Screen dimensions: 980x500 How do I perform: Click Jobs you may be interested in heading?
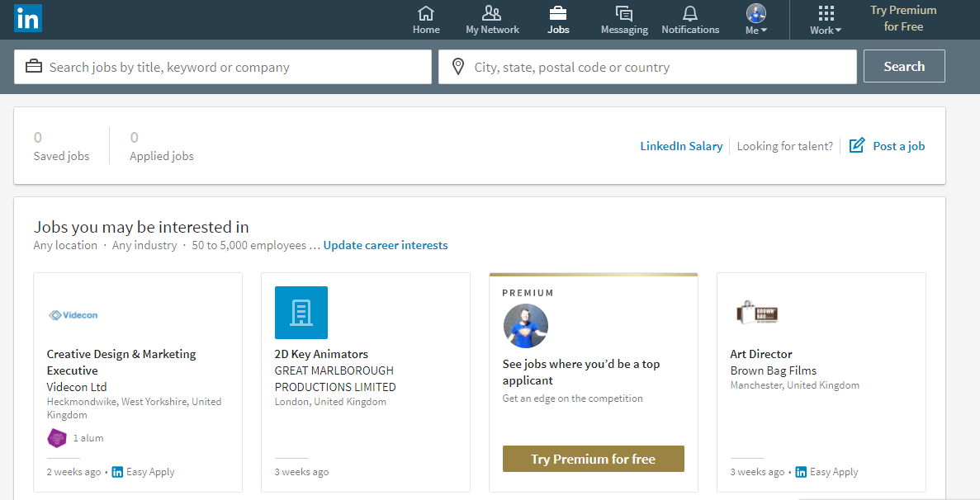click(141, 226)
